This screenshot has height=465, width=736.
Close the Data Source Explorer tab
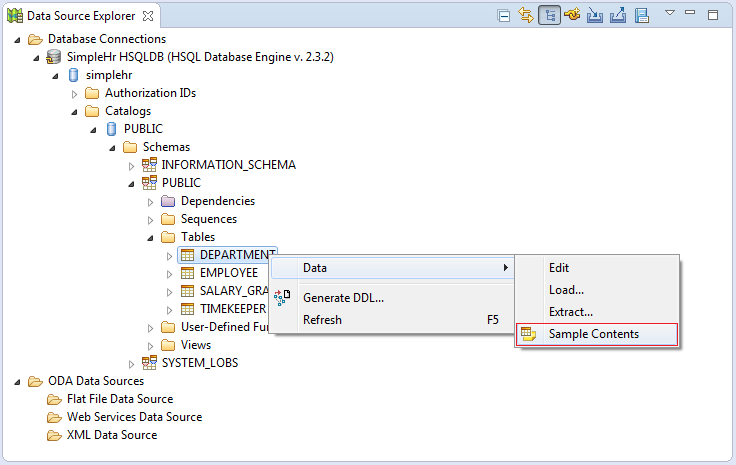pyautogui.click(x=148, y=16)
